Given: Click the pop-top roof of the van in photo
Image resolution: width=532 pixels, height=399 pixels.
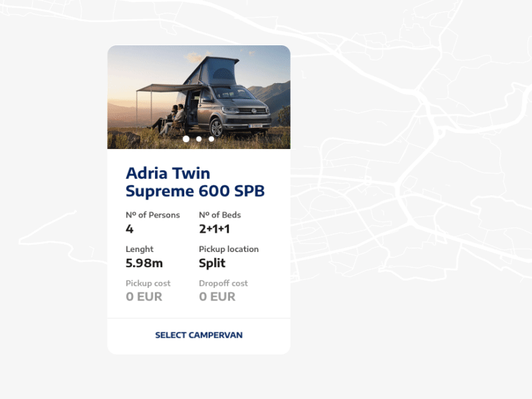Looking at the screenshot, I should (x=218, y=70).
